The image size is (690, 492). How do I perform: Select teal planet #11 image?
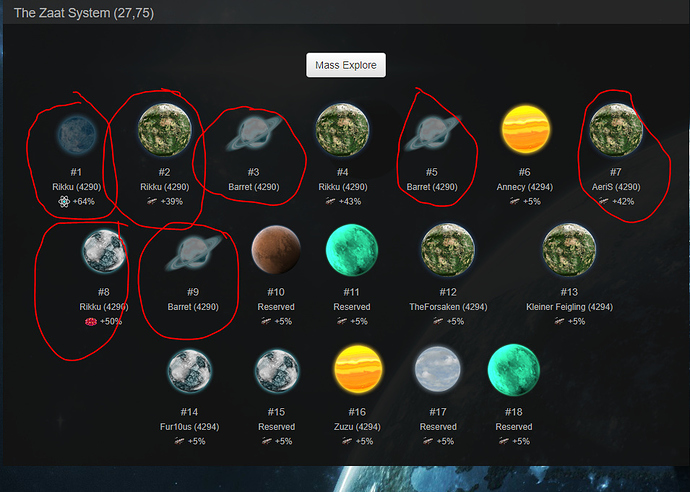click(x=352, y=250)
